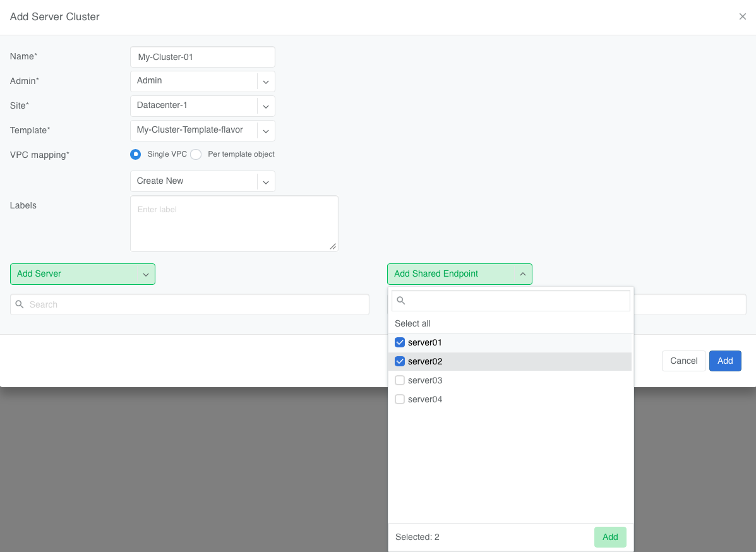
Task: Click the Labels field label
Action: click(23, 205)
